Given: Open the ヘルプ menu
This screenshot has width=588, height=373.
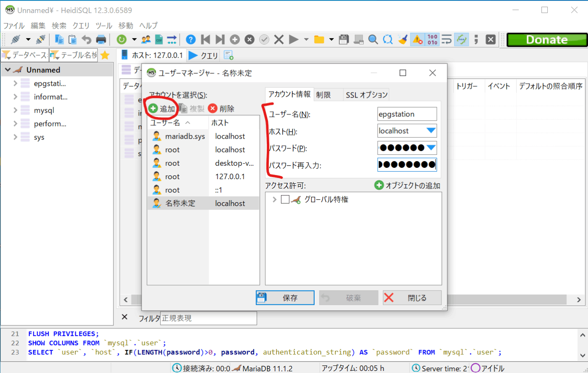Looking at the screenshot, I should (148, 25).
